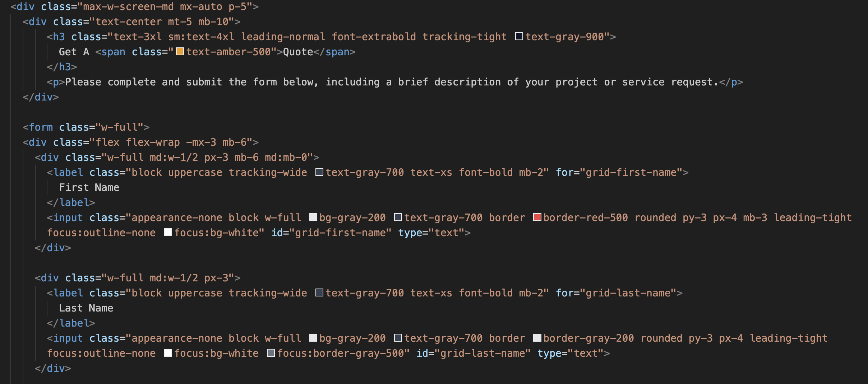Click the opening form tag
Screen dimensions: 868x384
86,127
